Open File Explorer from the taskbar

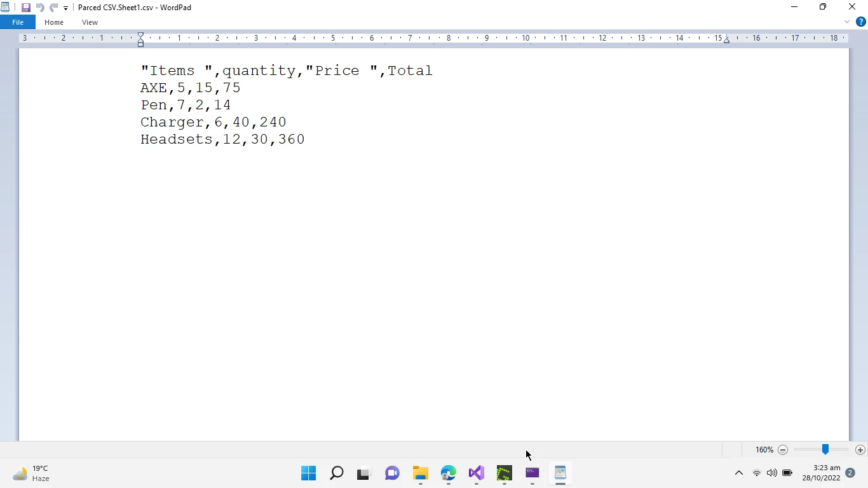tap(421, 473)
